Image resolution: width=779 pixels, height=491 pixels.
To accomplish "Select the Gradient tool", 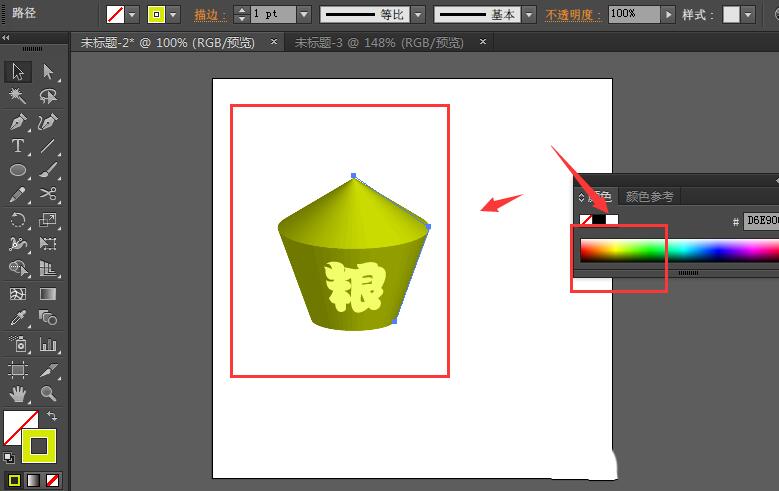I will tap(48, 294).
